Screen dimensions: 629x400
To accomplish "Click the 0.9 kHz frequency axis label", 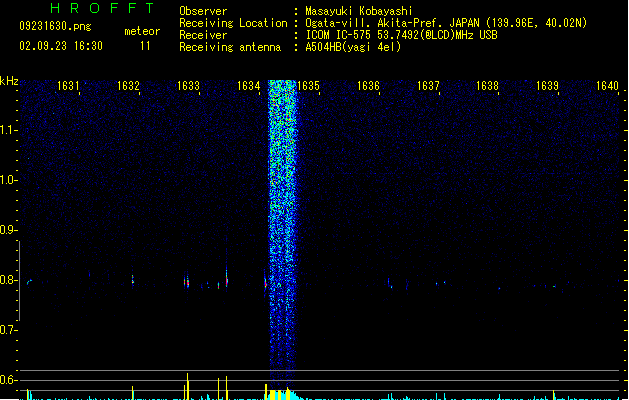I will (x=8, y=230).
